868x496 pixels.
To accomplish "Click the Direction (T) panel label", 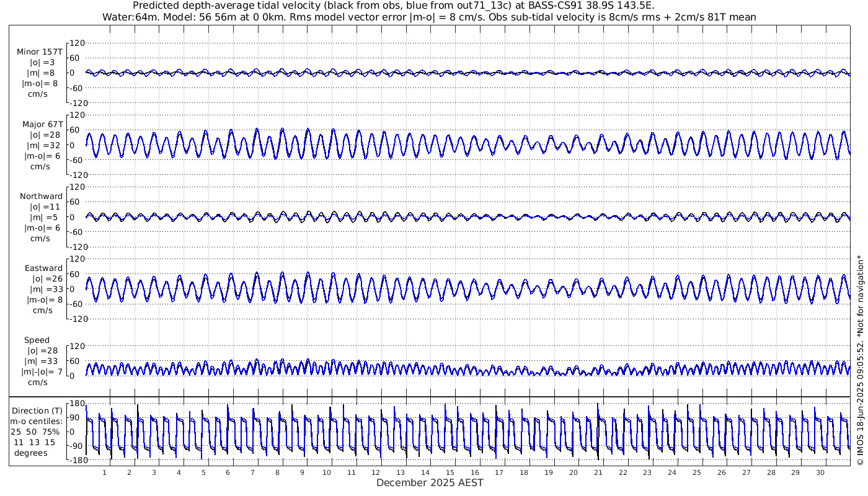I will coord(38,410).
